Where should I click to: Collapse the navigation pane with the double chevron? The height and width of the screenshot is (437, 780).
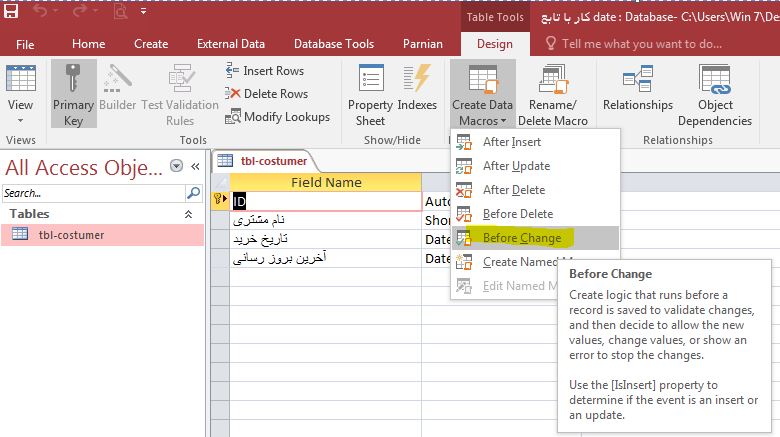pos(195,166)
